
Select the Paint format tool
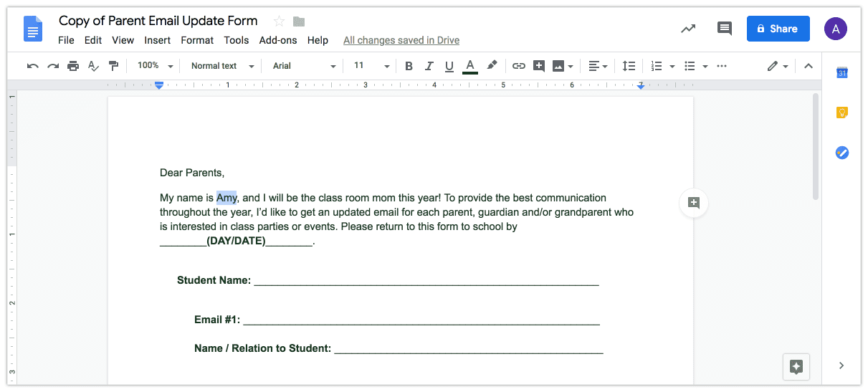coord(113,66)
